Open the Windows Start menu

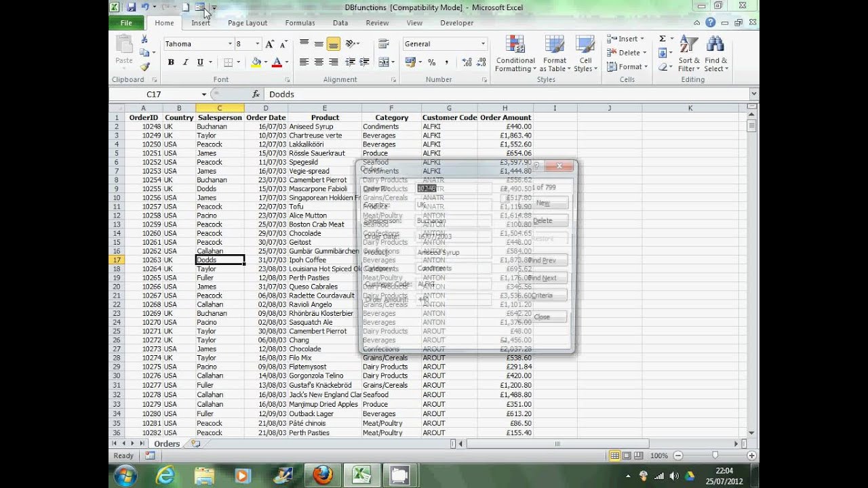coord(125,476)
